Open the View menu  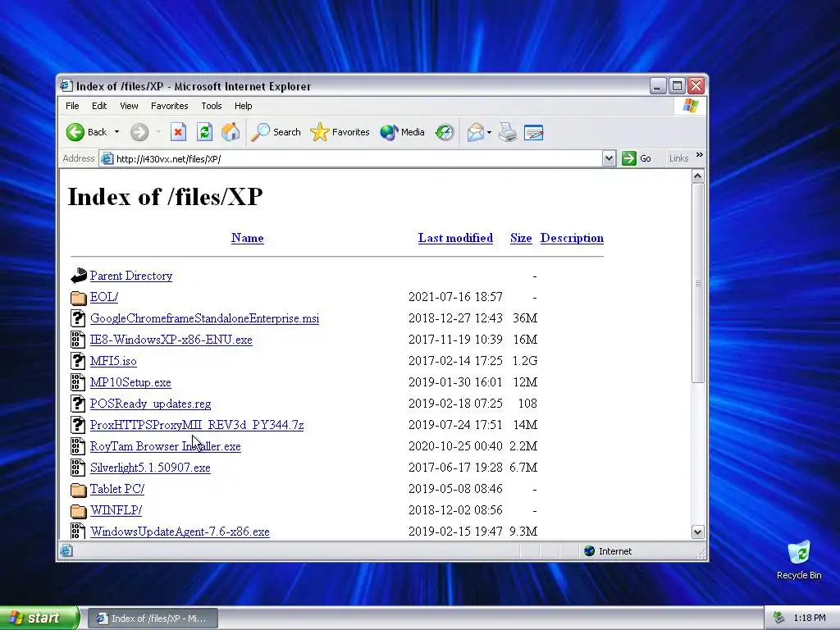point(129,106)
